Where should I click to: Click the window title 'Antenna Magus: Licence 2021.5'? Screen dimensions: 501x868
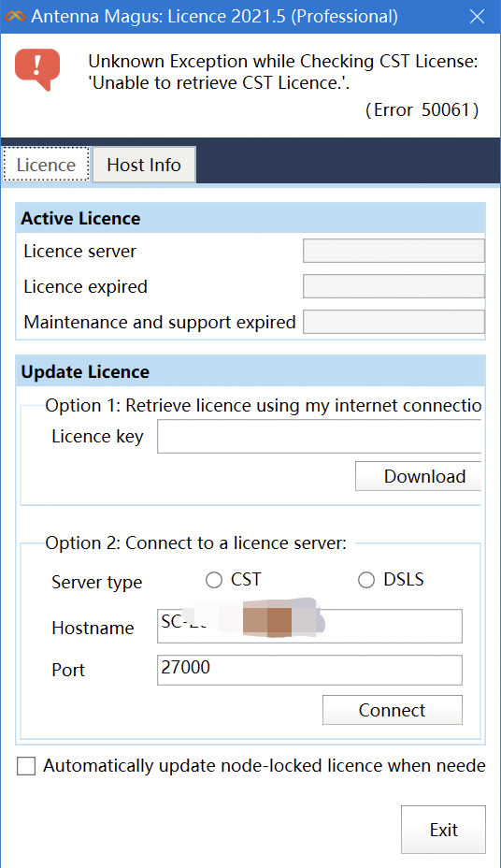click(214, 17)
